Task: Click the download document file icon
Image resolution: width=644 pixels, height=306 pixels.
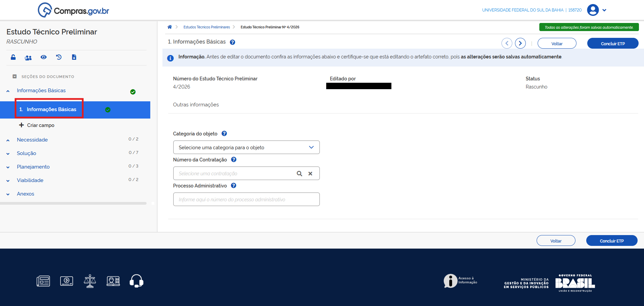Action: [74, 57]
